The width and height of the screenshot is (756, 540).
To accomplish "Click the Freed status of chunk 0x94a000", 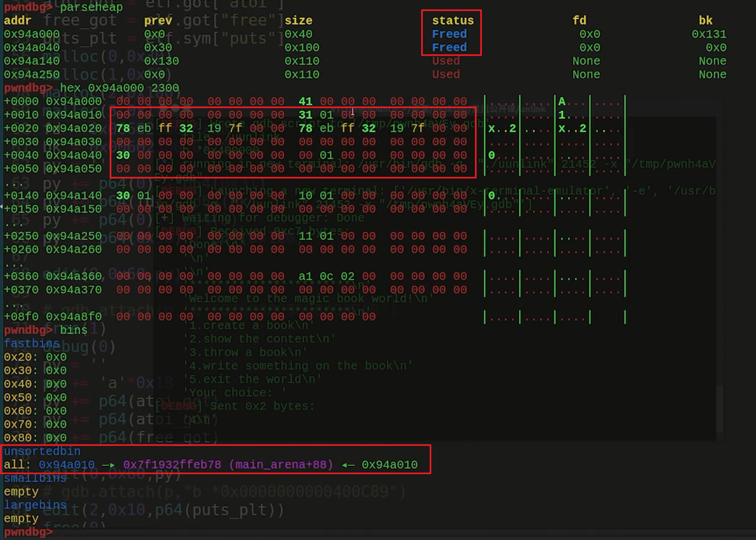I will 449,34.
